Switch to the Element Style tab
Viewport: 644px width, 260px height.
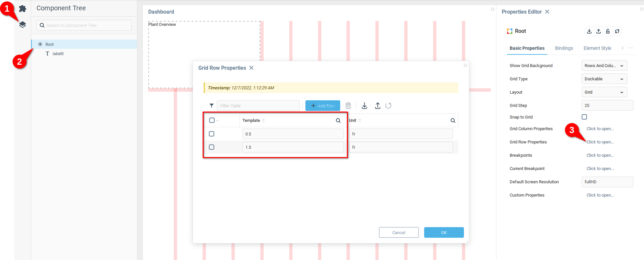(x=597, y=48)
